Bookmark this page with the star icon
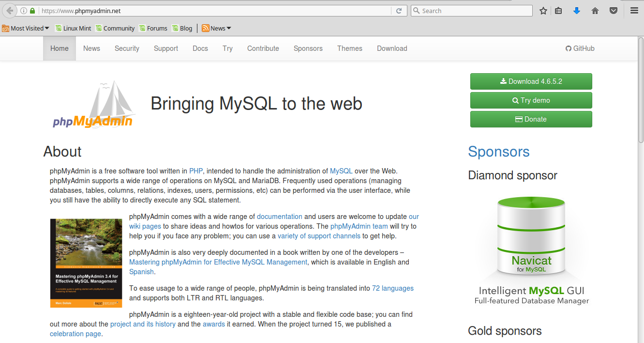The height and width of the screenshot is (343, 644). pos(543,11)
